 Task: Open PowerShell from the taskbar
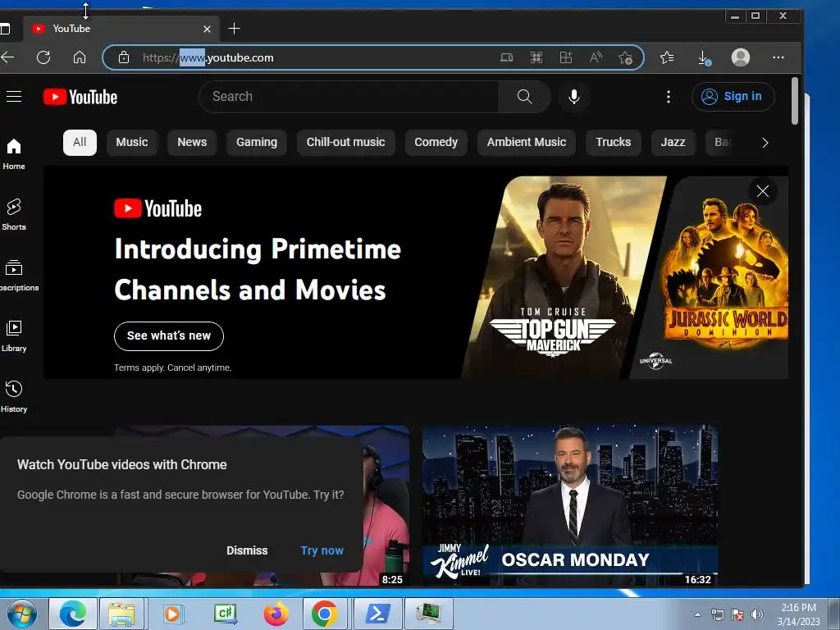point(378,614)
